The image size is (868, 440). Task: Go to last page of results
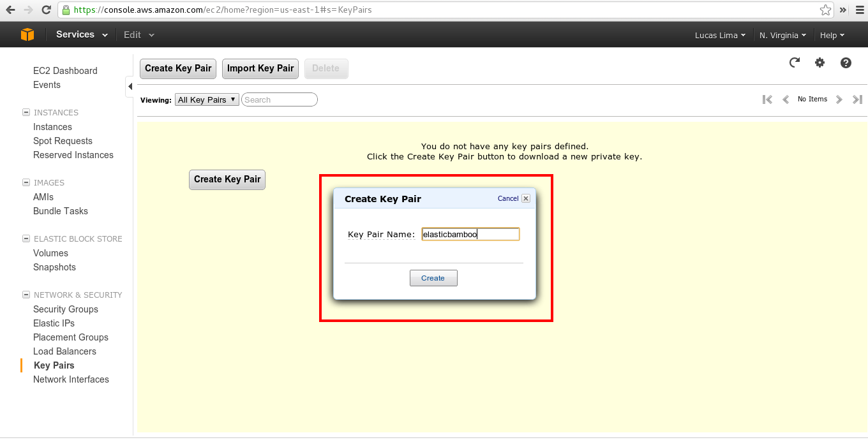click(x=857, y=99)
